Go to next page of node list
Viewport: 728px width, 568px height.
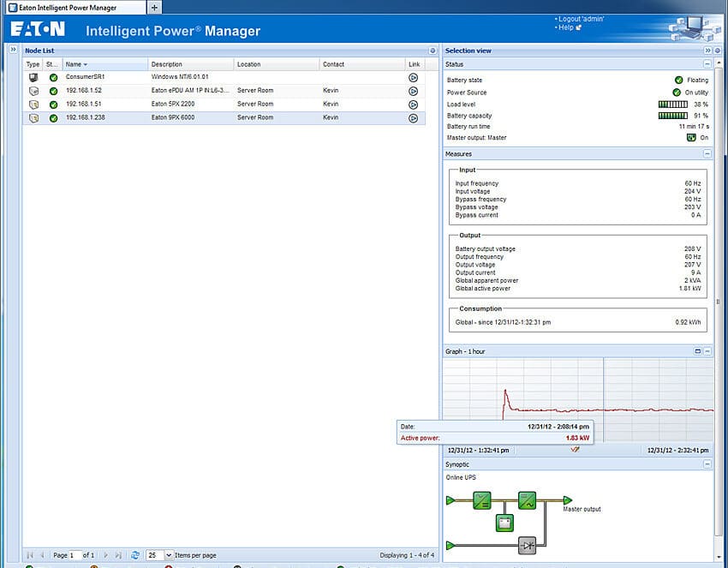[105, 555]
